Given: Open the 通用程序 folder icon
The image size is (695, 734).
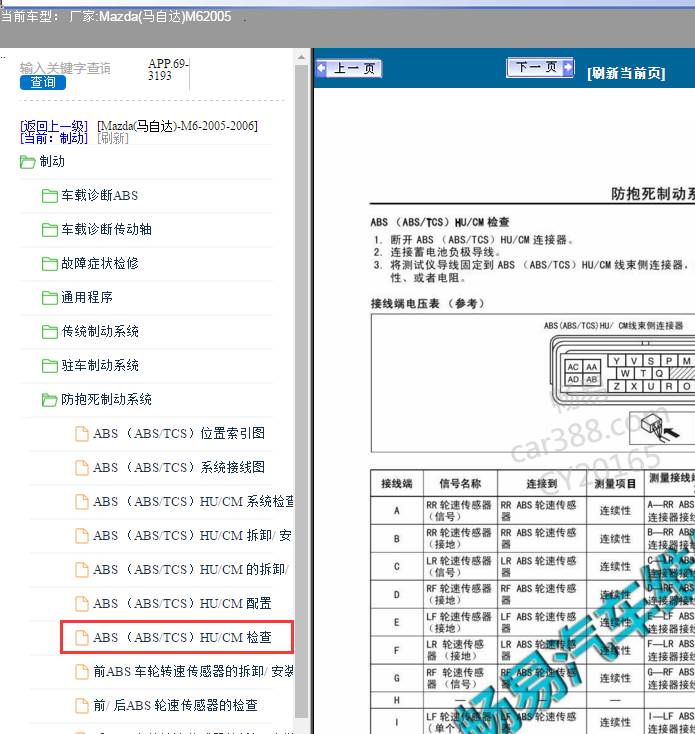Looking at the screenshot, I should click(50, 298).
